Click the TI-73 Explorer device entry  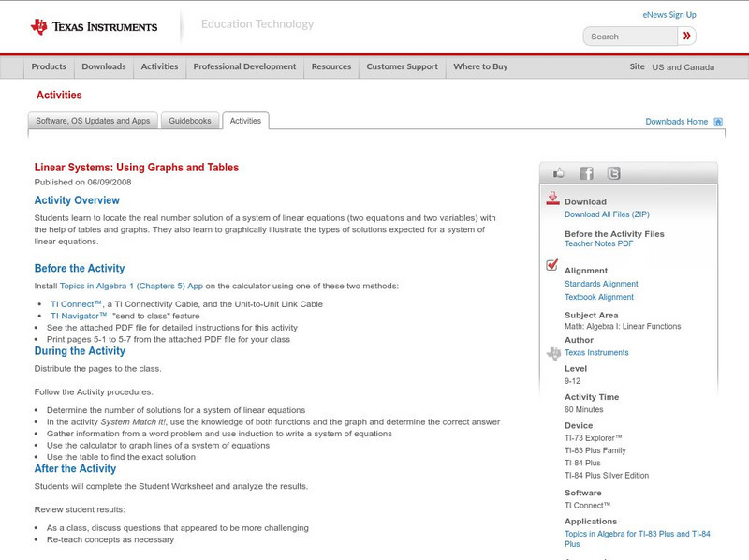coord(594,438)
